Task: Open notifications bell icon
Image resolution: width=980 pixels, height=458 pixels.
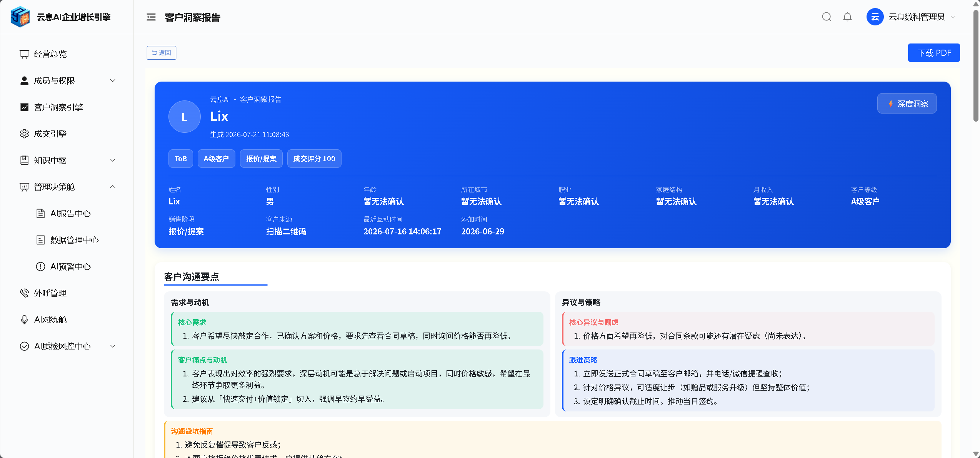Action: pos(847,17)
